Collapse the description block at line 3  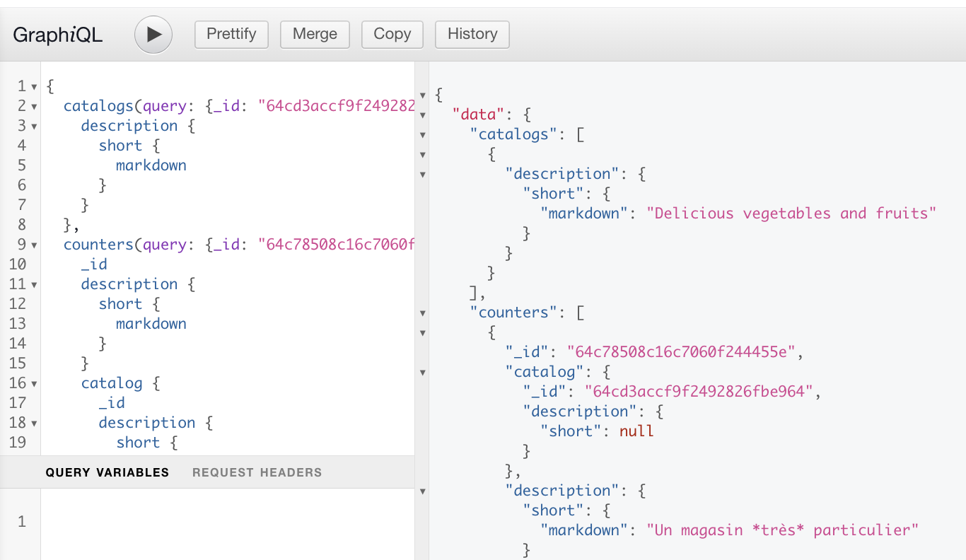pos(34,127)
